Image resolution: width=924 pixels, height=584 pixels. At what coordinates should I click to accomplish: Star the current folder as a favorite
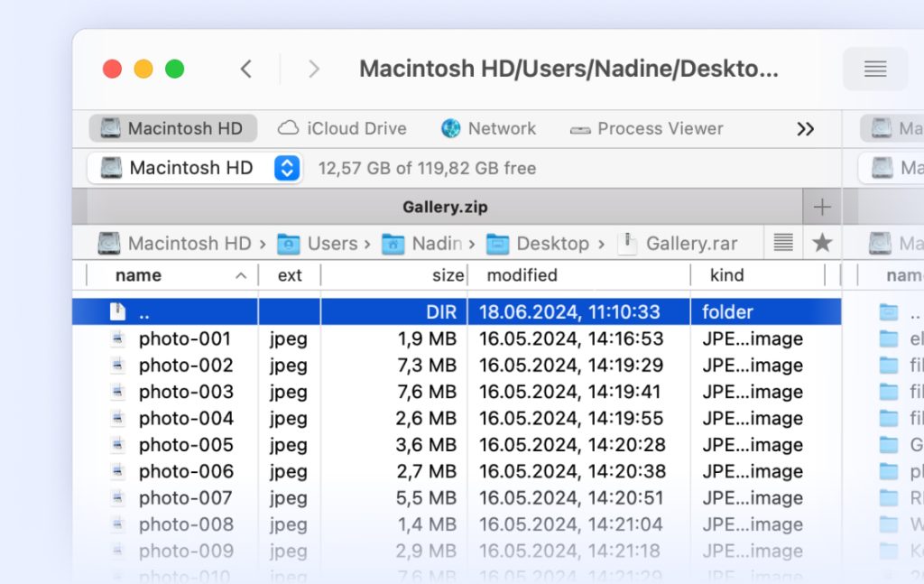pyautogui.click(x=824, y=242)
